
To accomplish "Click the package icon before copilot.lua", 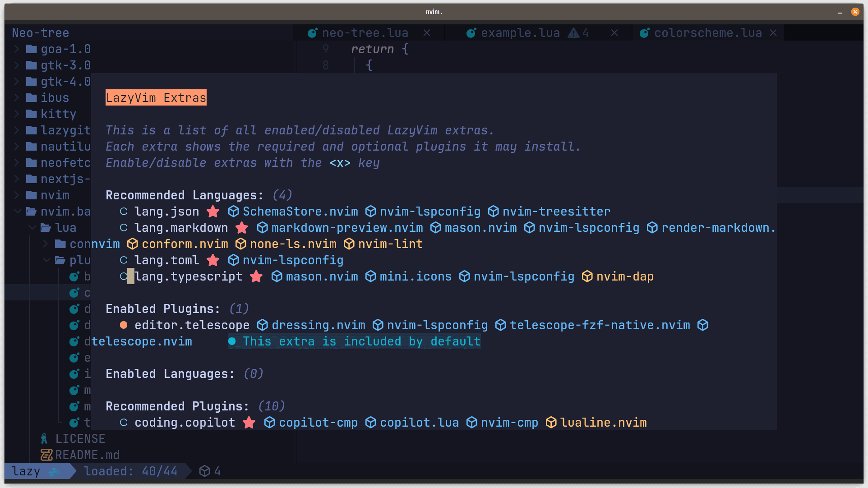I will pyautogui.click(x=370, y=423).
